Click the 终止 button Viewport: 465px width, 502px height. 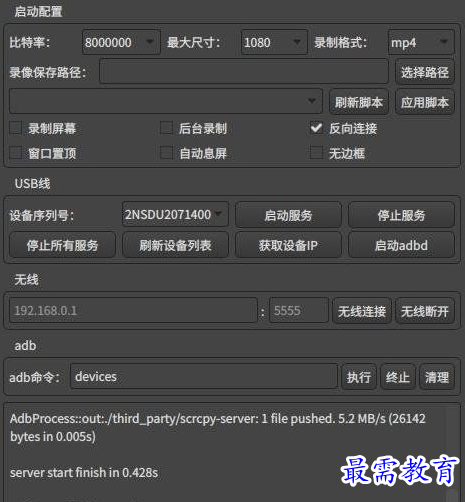pyautogui.click(x=398, y=377)
